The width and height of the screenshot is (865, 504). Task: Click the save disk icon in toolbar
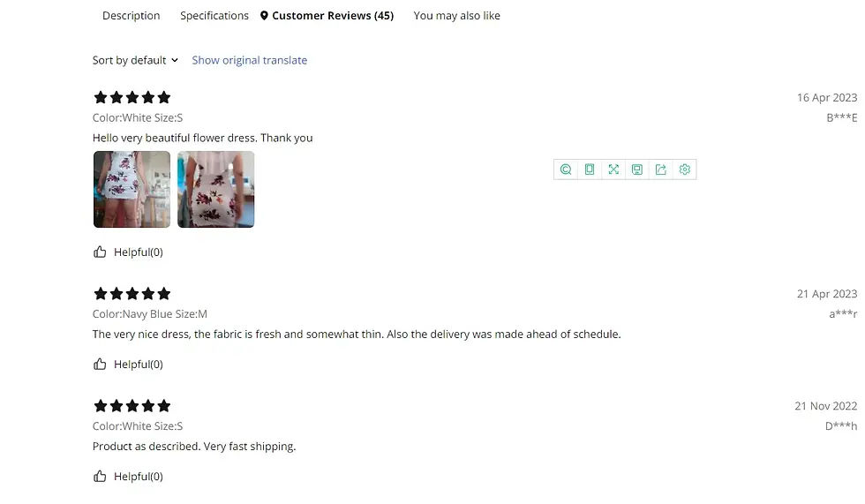[x=636, y=169]
